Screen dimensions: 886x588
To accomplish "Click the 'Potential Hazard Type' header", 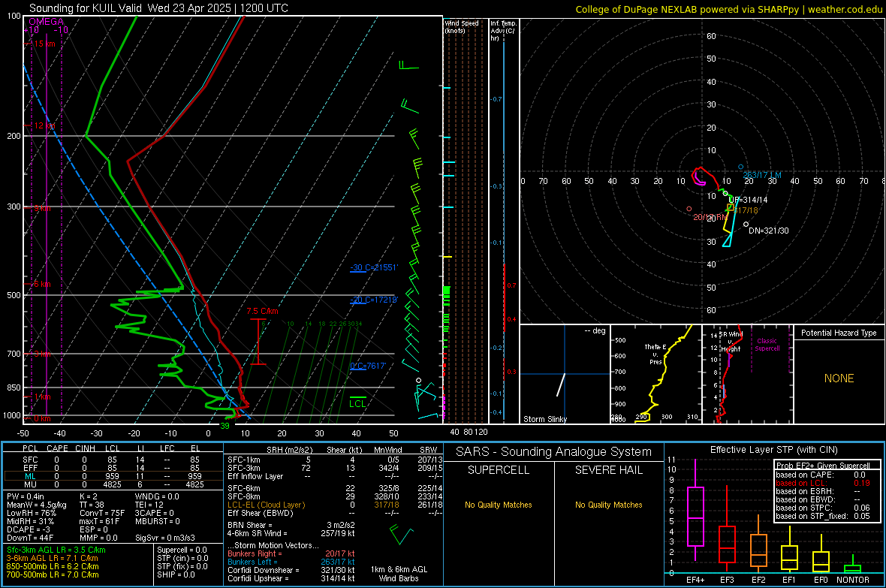I will pyautogui.click(x=839, y=333).
